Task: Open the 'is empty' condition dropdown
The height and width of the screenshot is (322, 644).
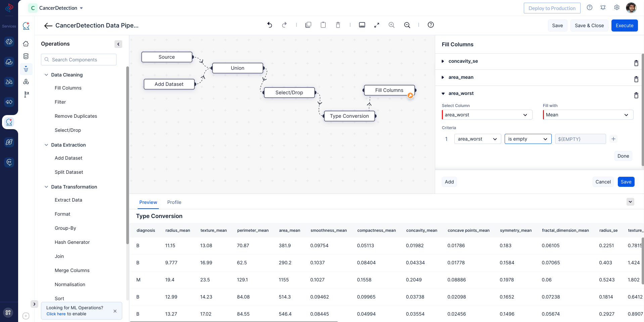Action: (528, 139)
